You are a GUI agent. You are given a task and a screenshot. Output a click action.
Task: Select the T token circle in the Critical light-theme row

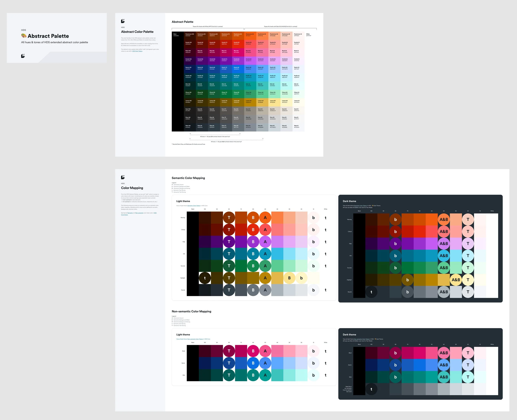pos(229,230)
